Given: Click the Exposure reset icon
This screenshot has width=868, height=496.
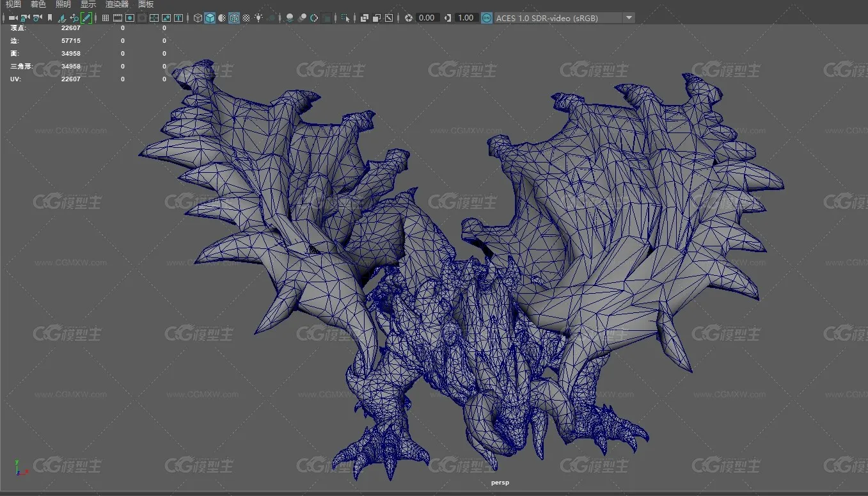Looking at the screenshot, I should 409,18.
